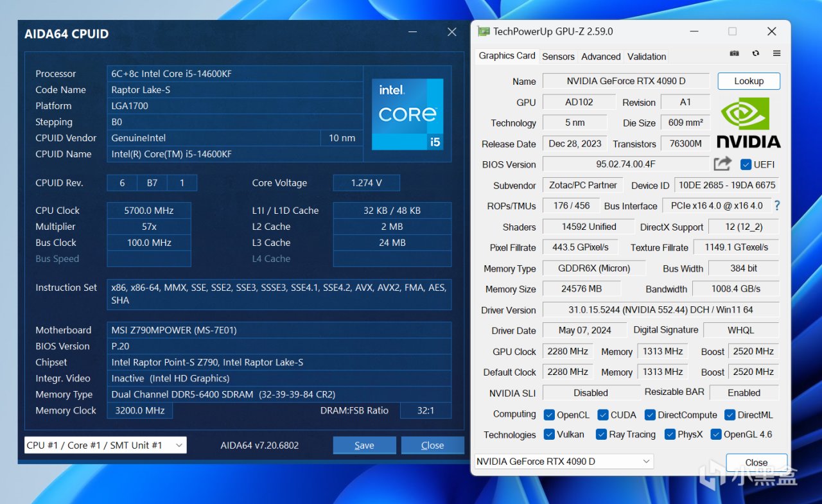This screenshot has height=504, width=822.
Task: Click the Save button in AIDA64
Action: [364, 445]
